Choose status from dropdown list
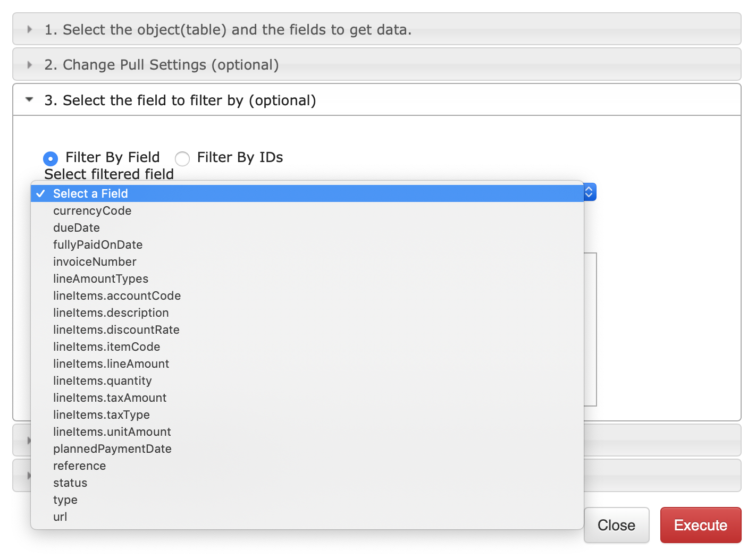 (70, 483)
